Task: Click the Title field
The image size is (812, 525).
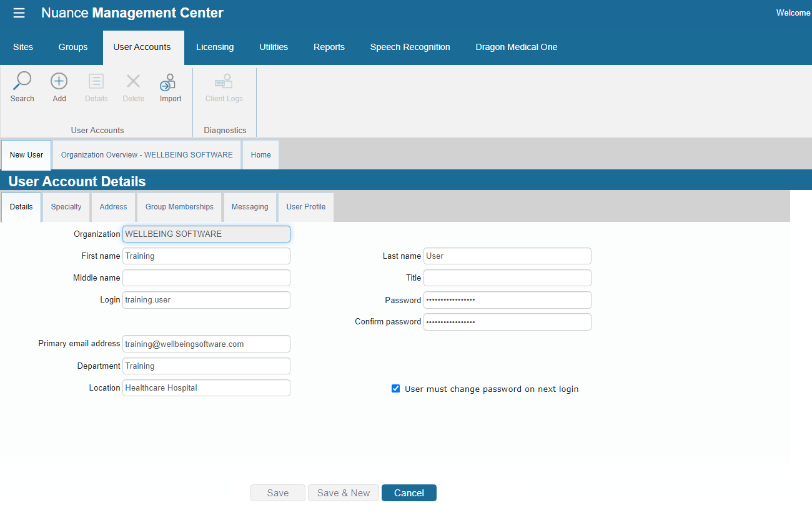Action: point(507,277)
